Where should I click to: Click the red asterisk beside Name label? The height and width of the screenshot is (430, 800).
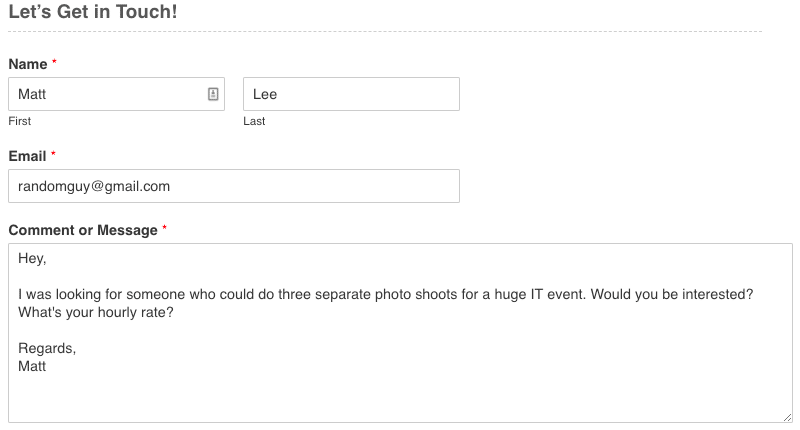[x=54, y=62]
